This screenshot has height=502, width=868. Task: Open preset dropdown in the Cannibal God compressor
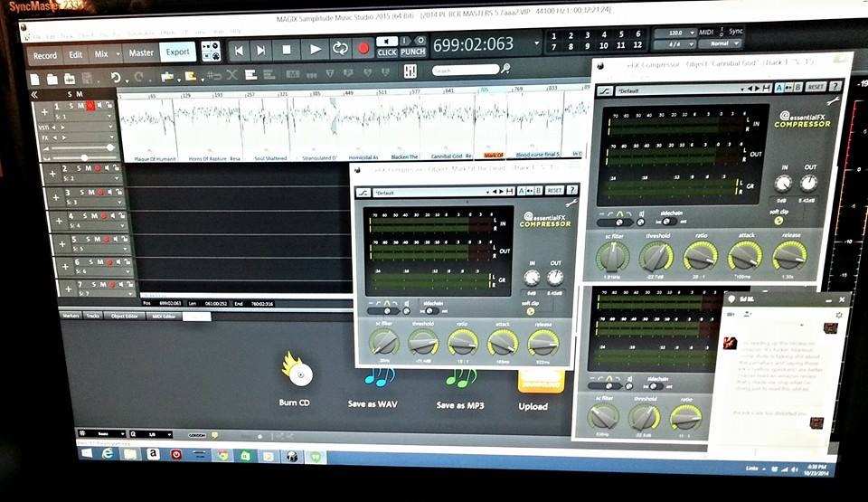coord(743,89)
